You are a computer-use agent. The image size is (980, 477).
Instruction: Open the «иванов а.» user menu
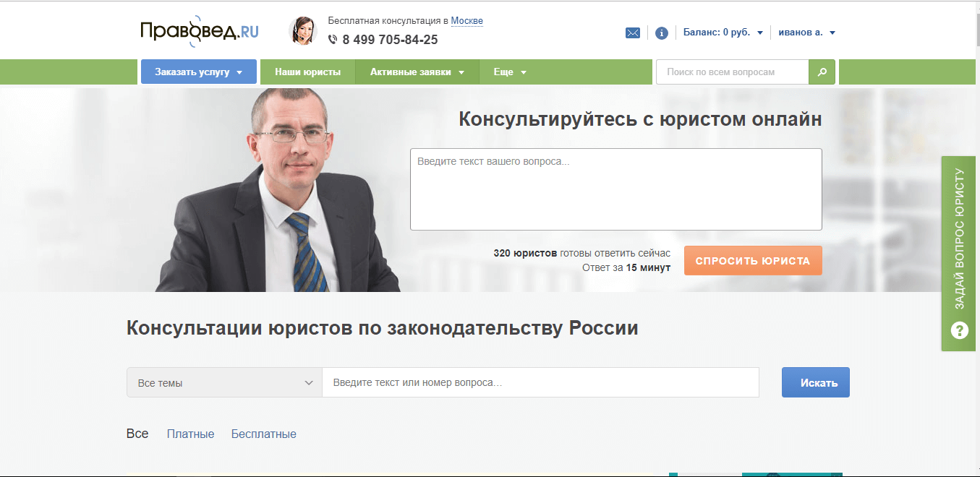[x=806, y=33]
